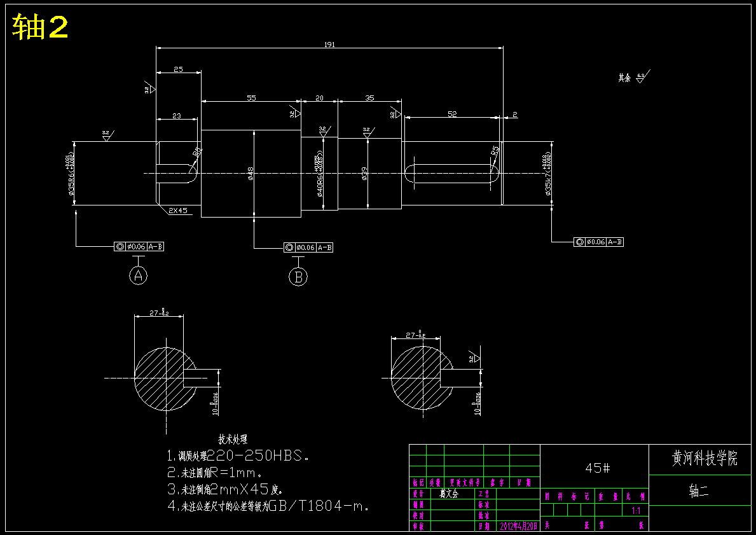
Task: Click the 工艺 label in title block
Action: point(484,494)
